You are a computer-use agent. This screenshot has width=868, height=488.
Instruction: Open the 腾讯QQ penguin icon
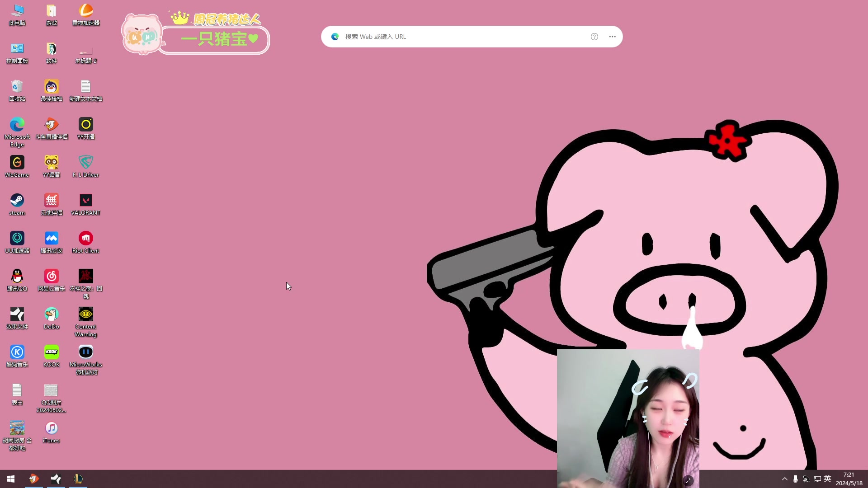[17, 277]
